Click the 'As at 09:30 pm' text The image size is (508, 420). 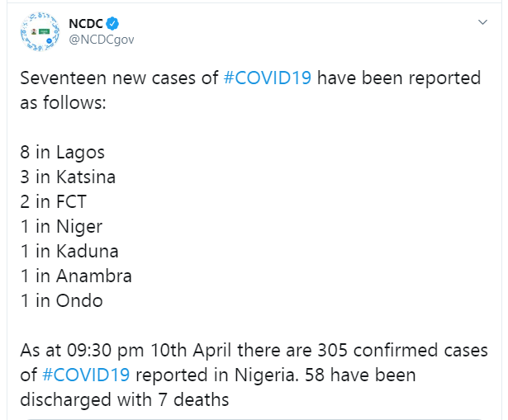pyautogui.click(x=82, y=350)
